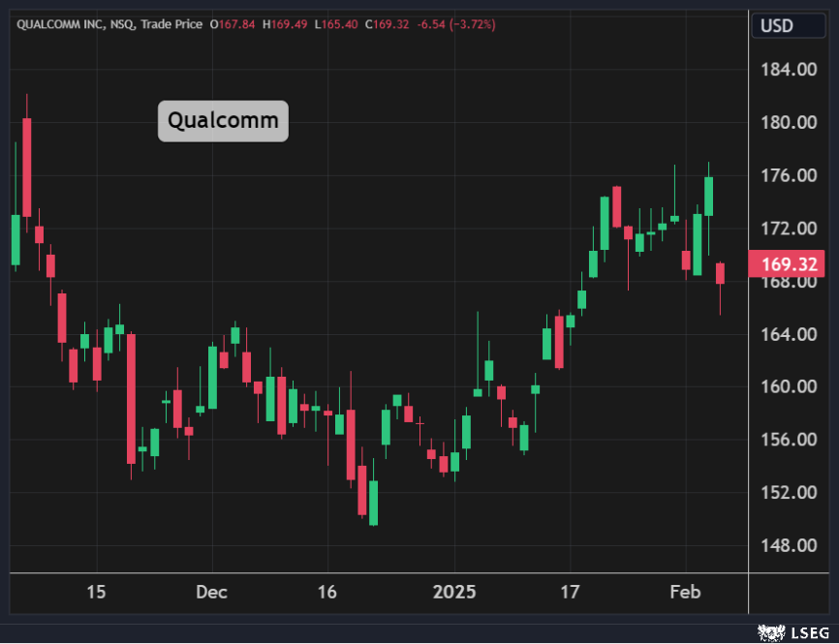
Task: Click the 17 date label on time axis
Action: click(570, 593)
